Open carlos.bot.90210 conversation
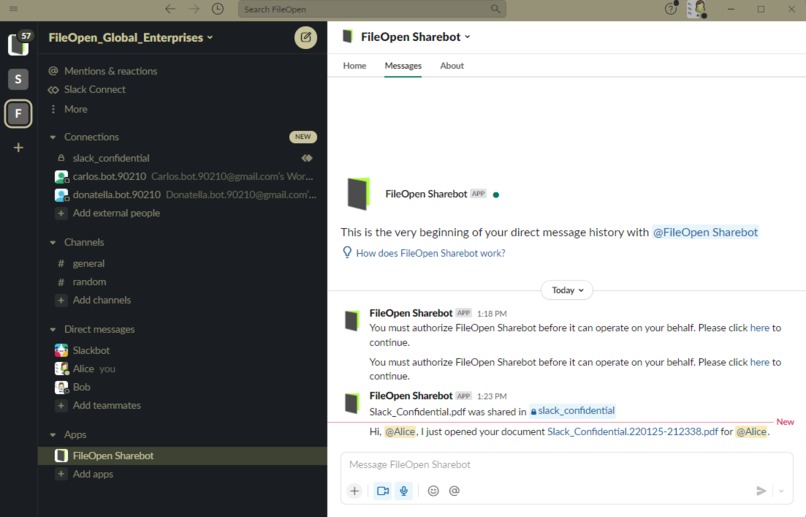Viewport: 806px width, 517px height. coord(182,176)
